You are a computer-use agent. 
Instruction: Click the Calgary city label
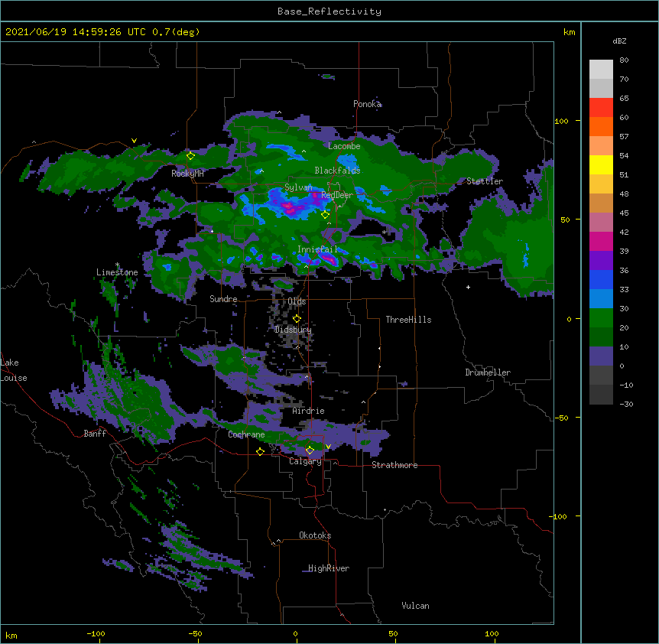pyautogui.click(x=305, y=461)
